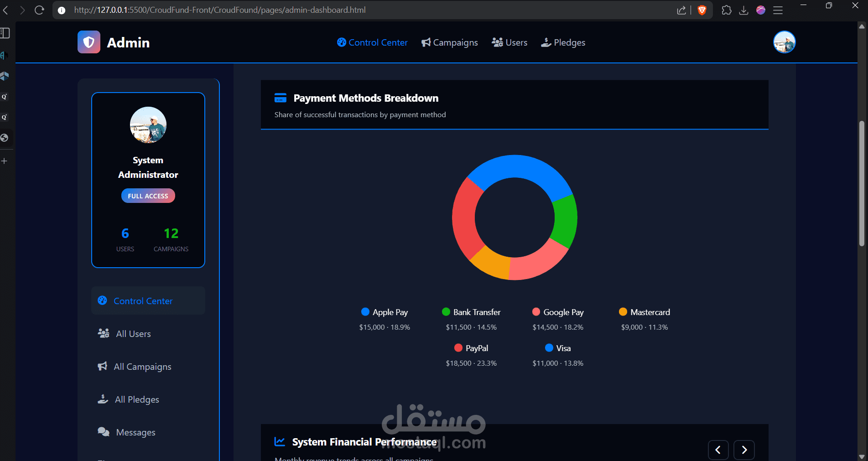Click the All Users group icon in sidebar
Image resolution: width=868 pixels, height=461 pixels.
coord(104,333)
